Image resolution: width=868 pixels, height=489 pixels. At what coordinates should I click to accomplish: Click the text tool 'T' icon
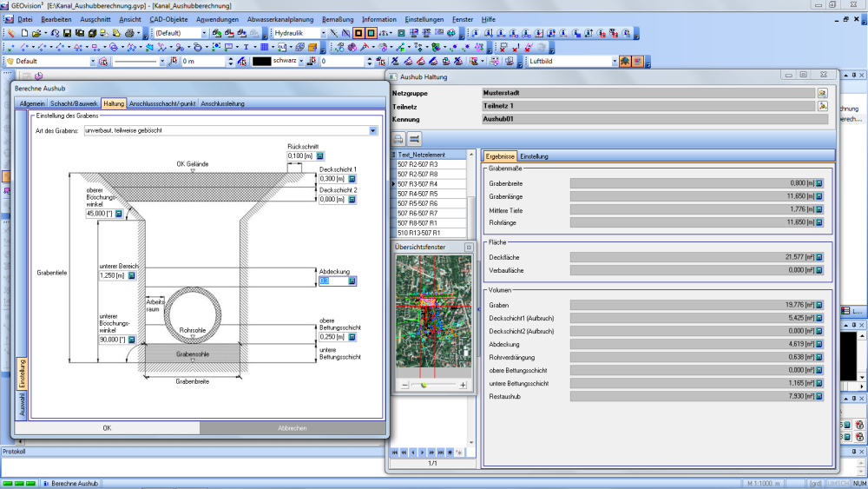coord(246,47)
